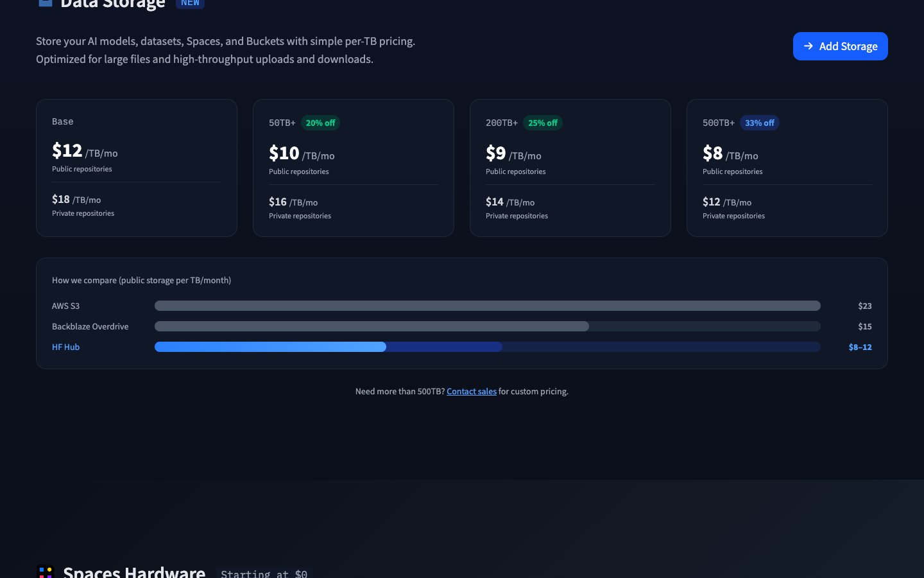This screenshot has height=578, width=924.
Task: Click the arrow icon in Add Storage
Action: pos(809,46)
